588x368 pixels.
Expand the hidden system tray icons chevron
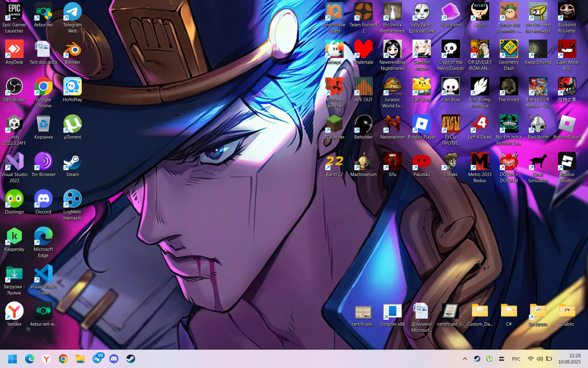click(465, 359)
